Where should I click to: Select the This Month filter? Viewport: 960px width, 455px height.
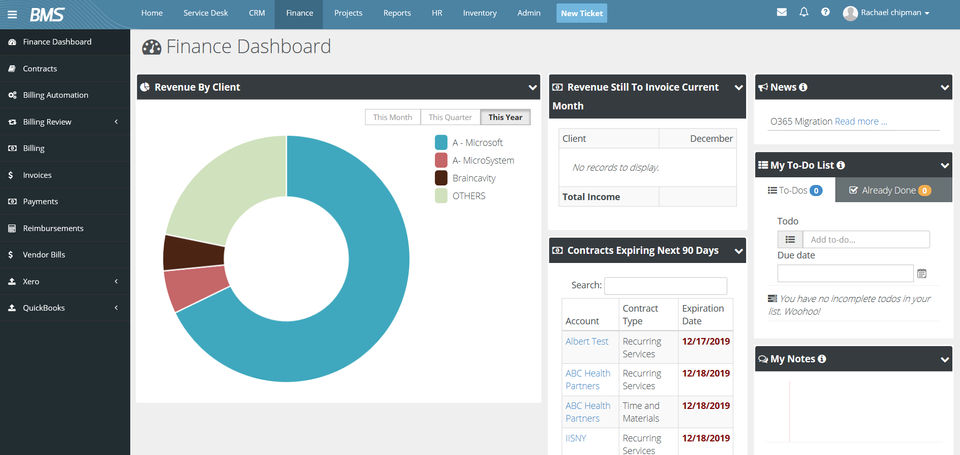click(x=392, y=117)
